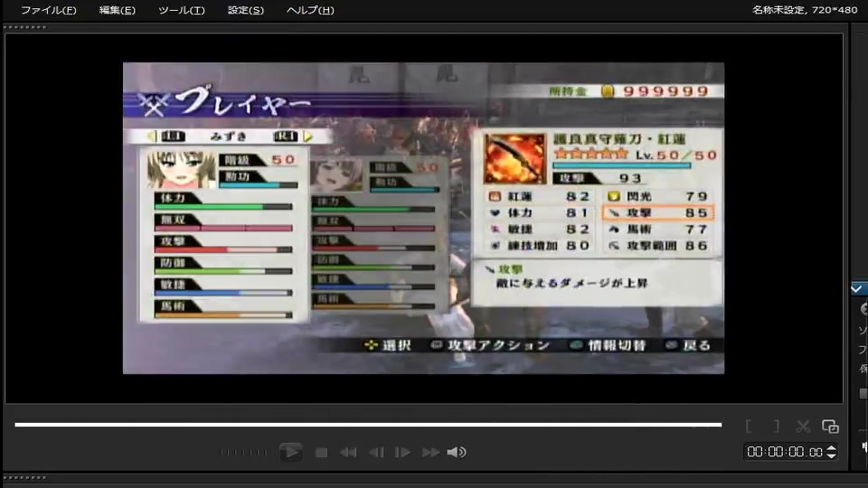Click the dotted grip above the preview panel
The width and height of the screenshot is (868, 488).
pyautogui.click(x=25, y=27)
